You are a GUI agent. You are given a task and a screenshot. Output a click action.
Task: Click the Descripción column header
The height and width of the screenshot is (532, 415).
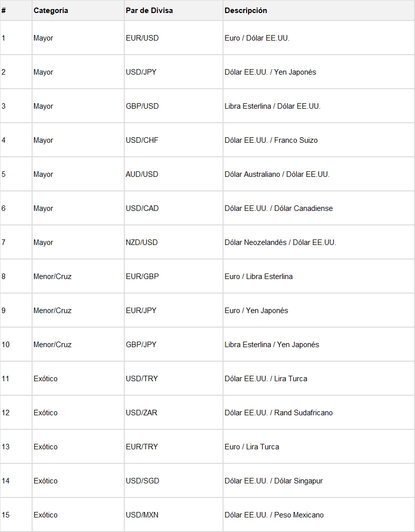246,11
